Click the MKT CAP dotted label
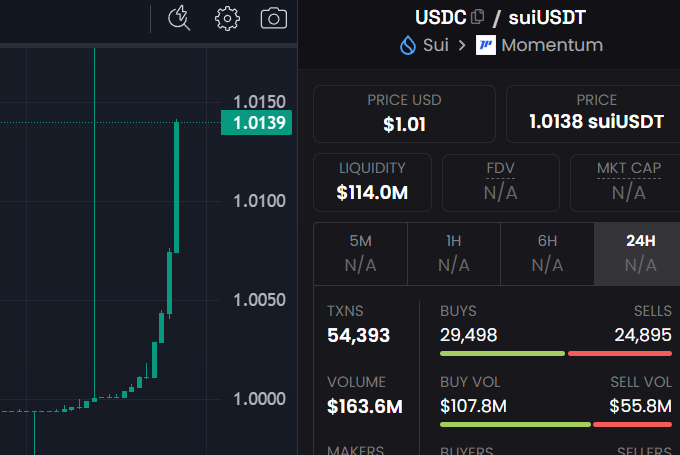Screen dimensions: 680x455 629,168
